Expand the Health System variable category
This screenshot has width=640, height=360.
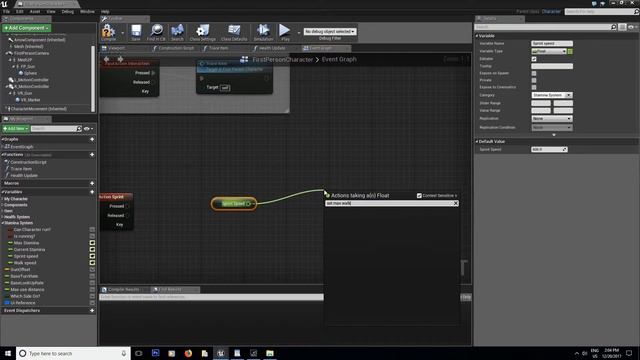coord(2,217)
